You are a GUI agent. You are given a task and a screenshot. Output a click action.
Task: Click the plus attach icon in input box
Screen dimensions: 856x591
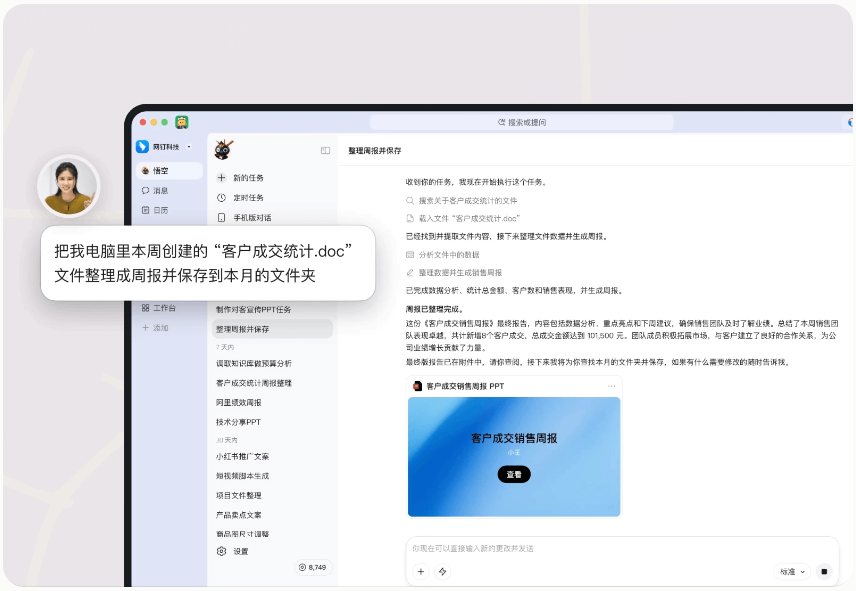point(421,571)
